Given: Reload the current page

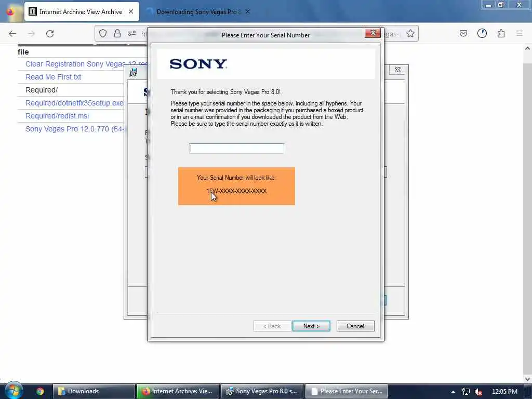Looking at the screenshot, I should pyautogui.click(x=50, y=34).
